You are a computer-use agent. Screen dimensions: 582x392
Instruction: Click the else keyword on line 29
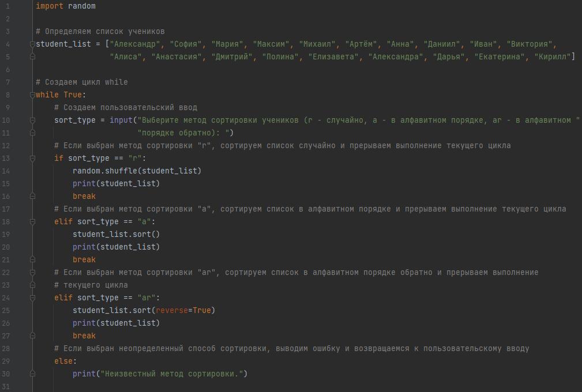63,361
